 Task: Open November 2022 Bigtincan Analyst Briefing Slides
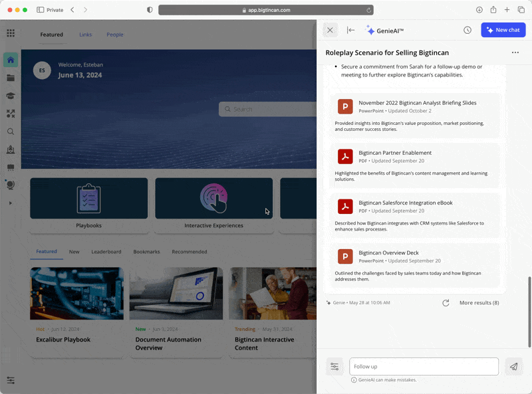click(414, 116)
